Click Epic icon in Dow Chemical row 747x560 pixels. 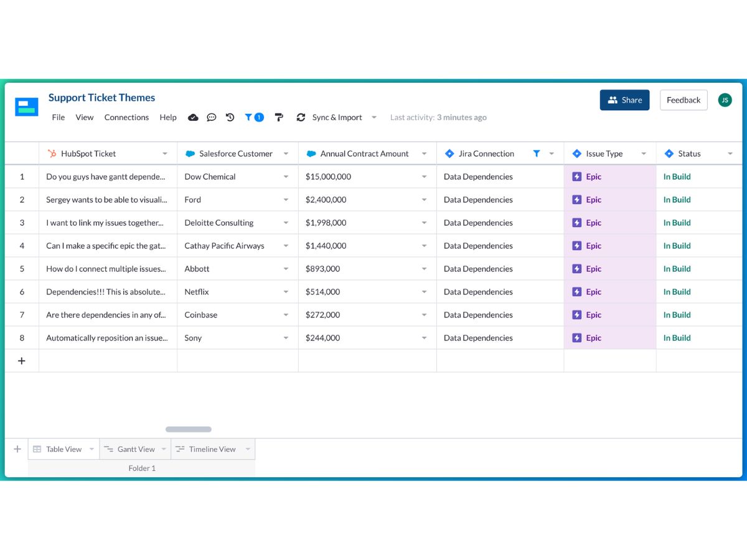point(577,177)
